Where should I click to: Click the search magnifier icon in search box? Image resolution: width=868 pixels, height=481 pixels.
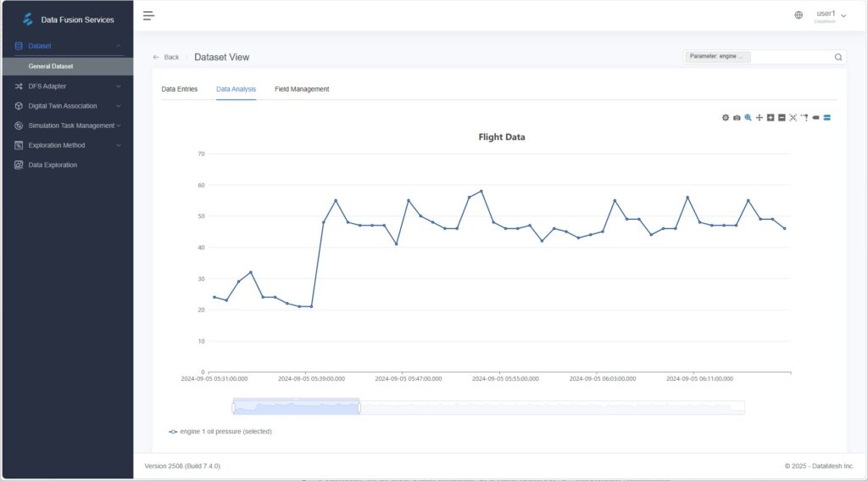[x=838, y=58]
